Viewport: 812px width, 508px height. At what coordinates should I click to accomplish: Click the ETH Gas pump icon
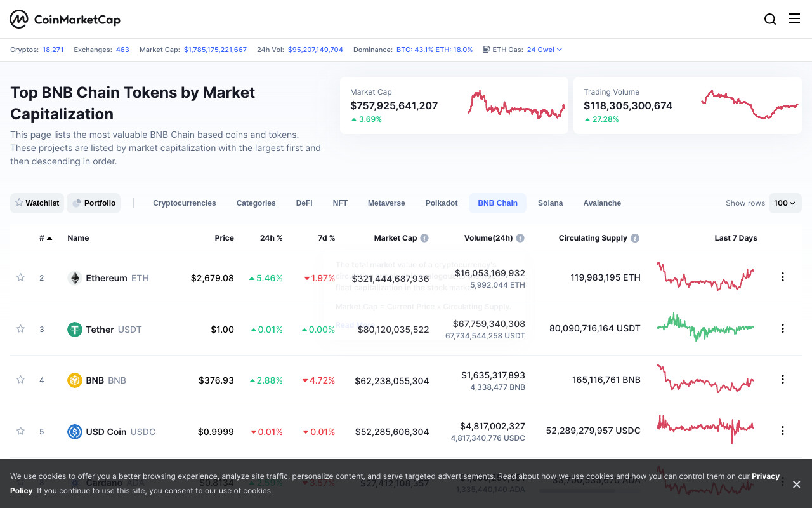(x=487, y=50)
